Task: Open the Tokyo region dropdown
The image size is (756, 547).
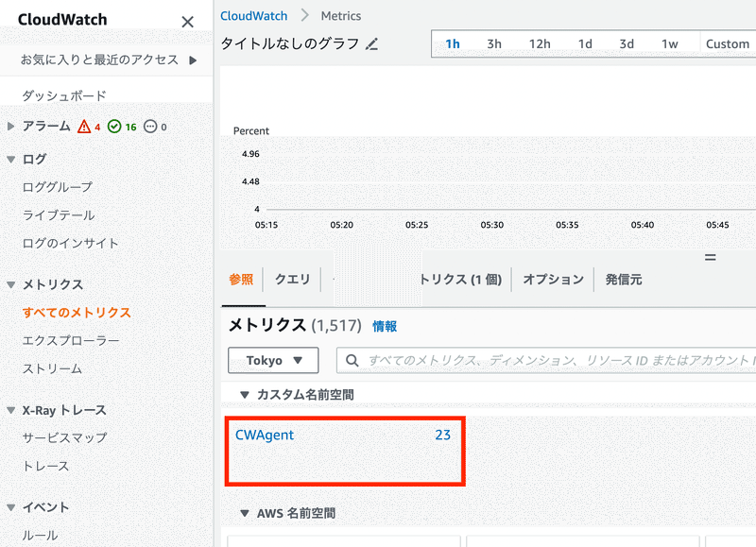Action: click(273, 360)
